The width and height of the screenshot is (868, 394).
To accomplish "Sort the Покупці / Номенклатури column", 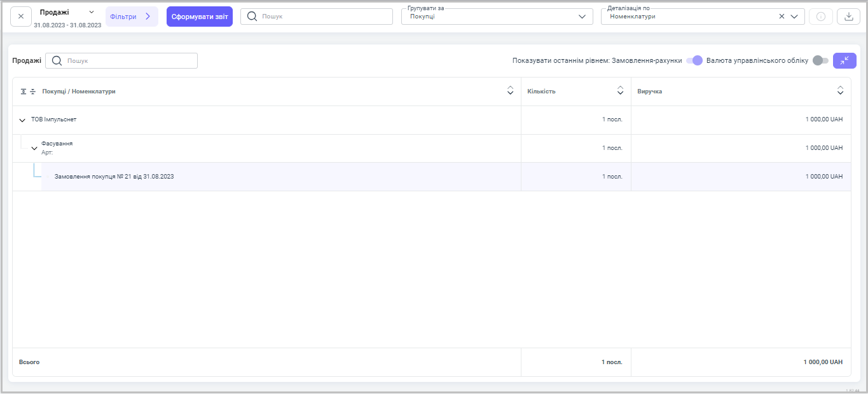I will [x=510, y=92].
